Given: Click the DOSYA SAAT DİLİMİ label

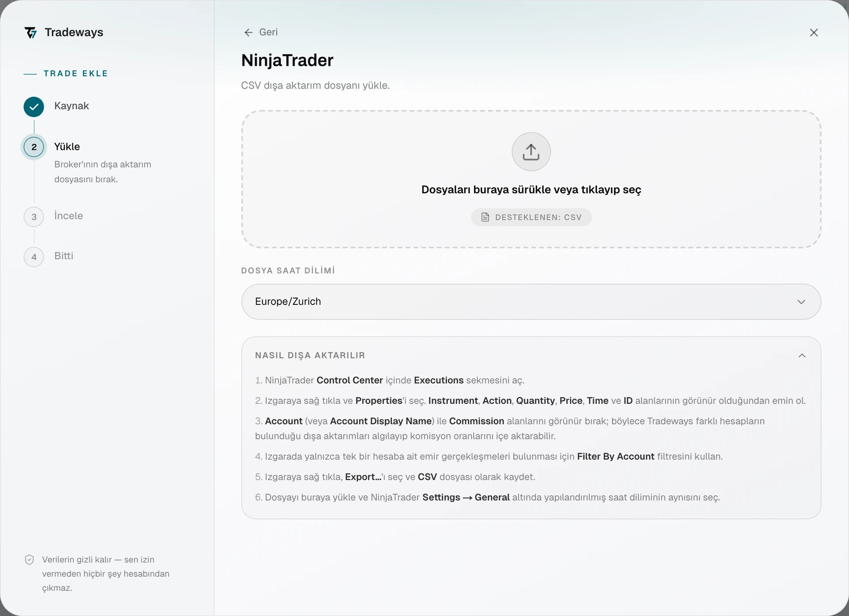Looking at the screenshot, I should click(x=288, y=270).
